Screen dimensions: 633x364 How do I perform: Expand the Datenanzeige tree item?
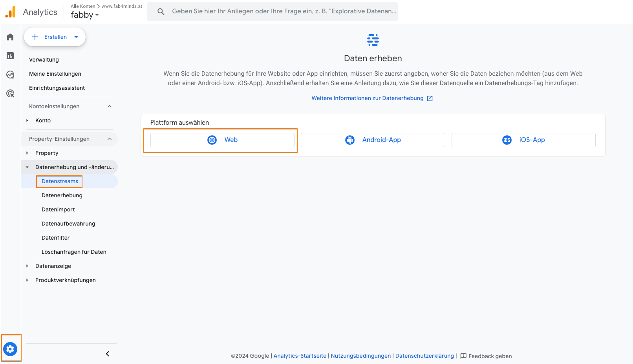[x=27, y=266]
